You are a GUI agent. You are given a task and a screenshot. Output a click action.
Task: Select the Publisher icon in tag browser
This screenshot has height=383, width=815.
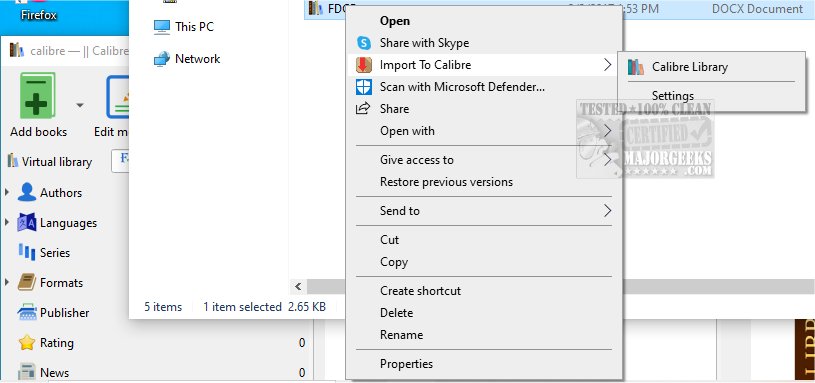click(x=27, y=312)
